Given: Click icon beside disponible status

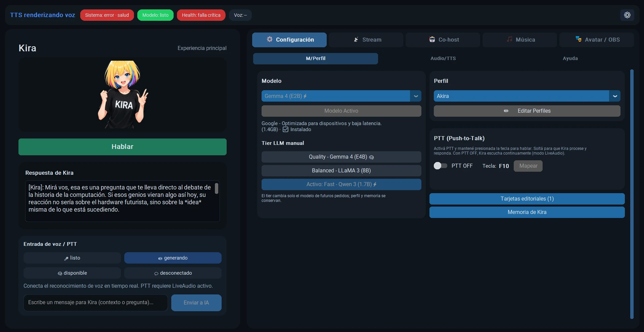Looking at the screenshot, I should tap(60, 273).
